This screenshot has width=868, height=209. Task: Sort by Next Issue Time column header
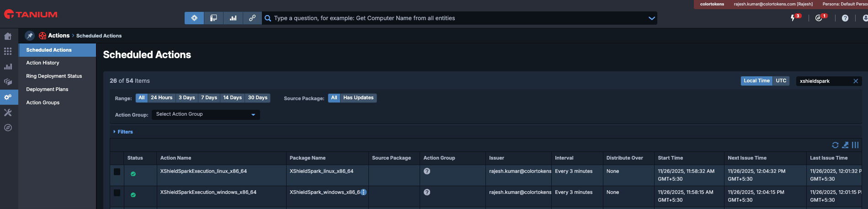point(747,158)
